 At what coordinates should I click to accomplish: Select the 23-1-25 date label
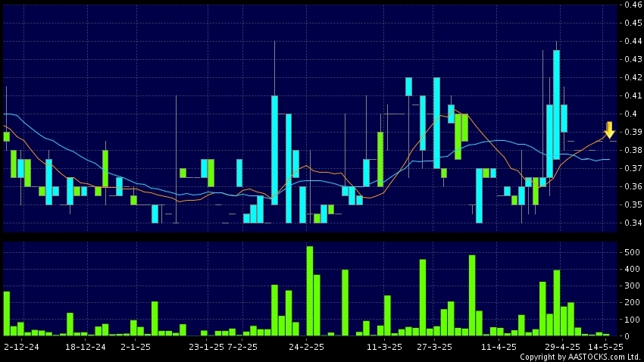(x=206, y=347)
